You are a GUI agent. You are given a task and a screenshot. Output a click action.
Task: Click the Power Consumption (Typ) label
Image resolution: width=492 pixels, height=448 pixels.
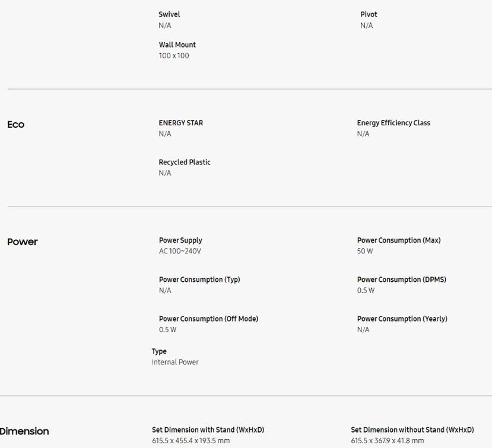[199, 279]
